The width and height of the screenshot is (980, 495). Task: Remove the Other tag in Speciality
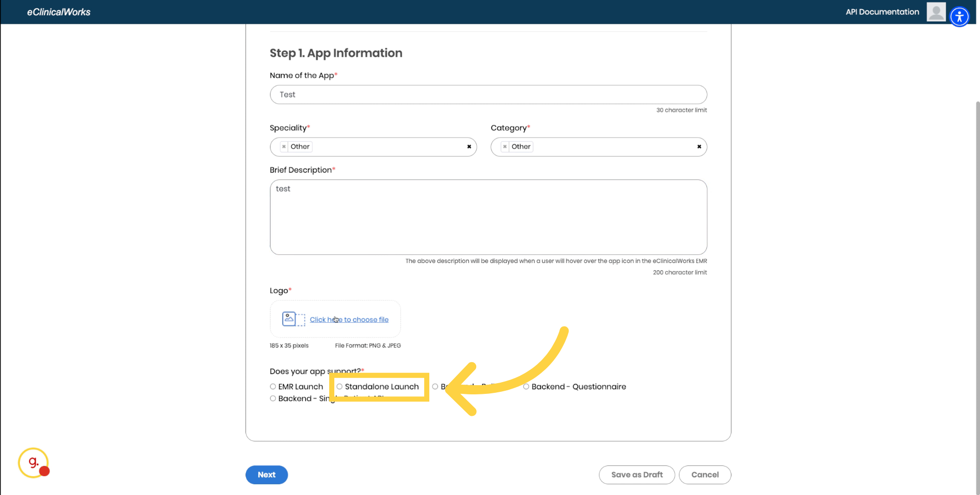284,147
